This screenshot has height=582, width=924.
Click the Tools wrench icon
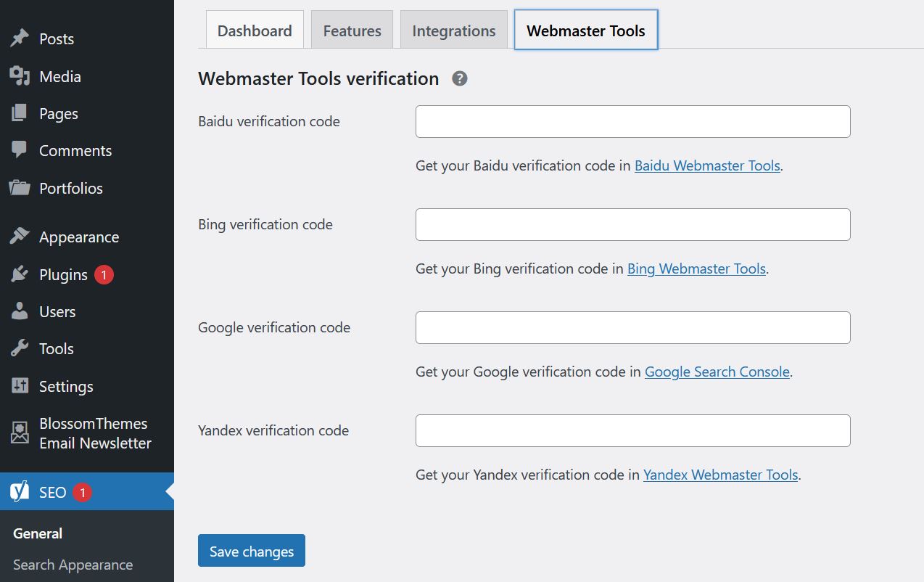pyautogui.click(x=20, y=348)
